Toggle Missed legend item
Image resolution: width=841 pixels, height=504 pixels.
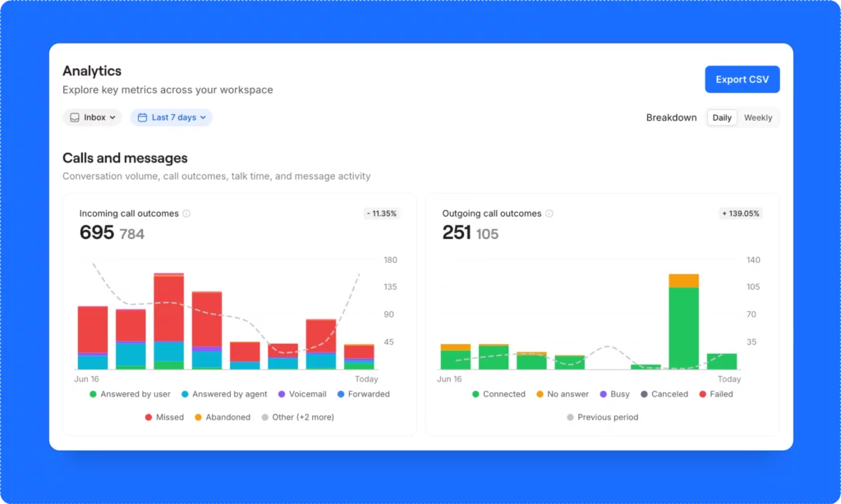pyautogui.click(x=164, y=417)
